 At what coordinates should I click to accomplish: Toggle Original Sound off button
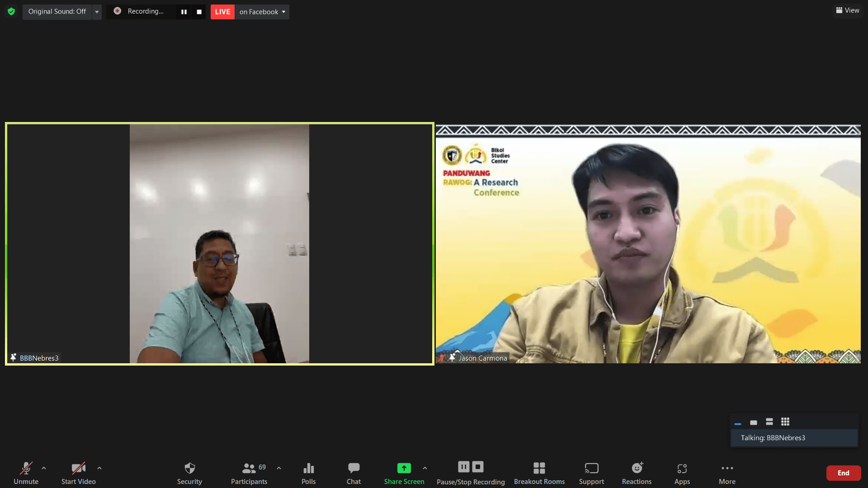click(x=57, y=11)
